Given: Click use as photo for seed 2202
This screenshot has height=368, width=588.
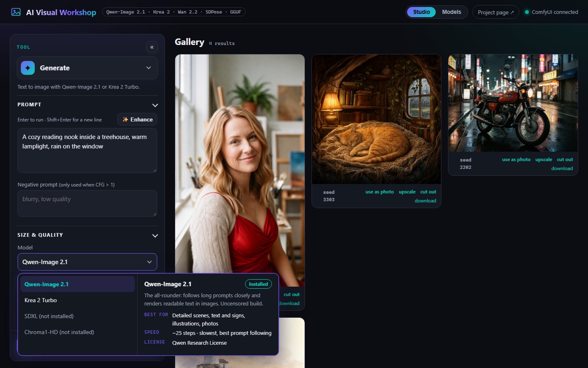Looking at the screenshot, I should (516, 159).
